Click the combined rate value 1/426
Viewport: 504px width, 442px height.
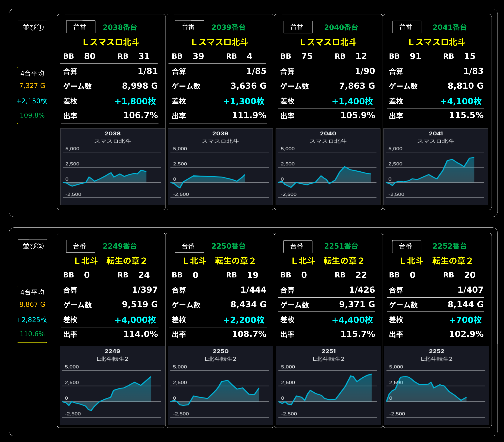[x=362, y=290]
